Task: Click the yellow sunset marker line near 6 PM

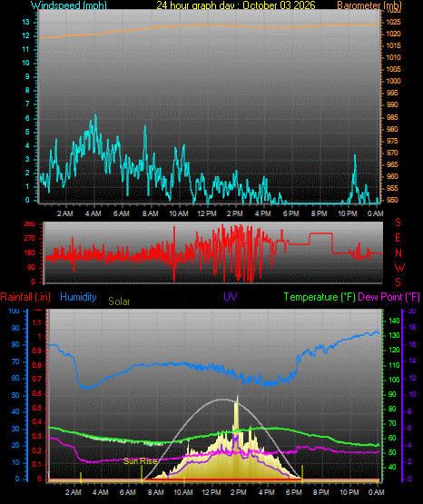Action: click(x=302, y=473)
